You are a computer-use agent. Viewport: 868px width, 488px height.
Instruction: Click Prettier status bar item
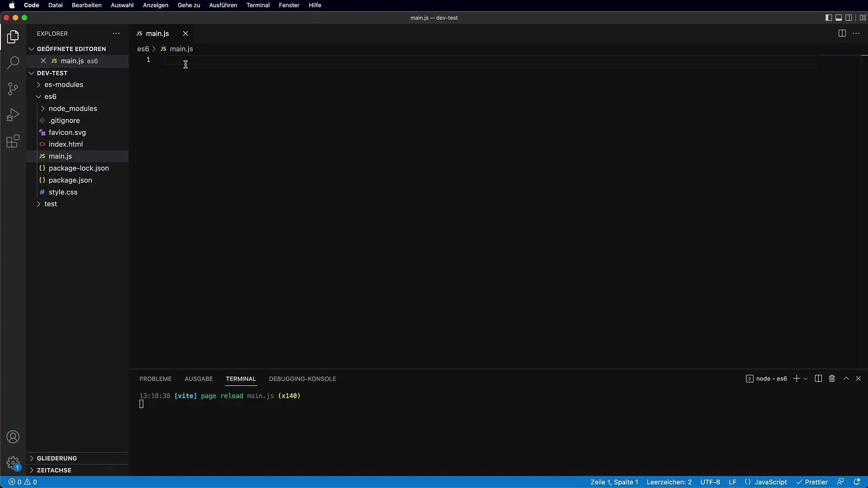(x=812, y=482)
